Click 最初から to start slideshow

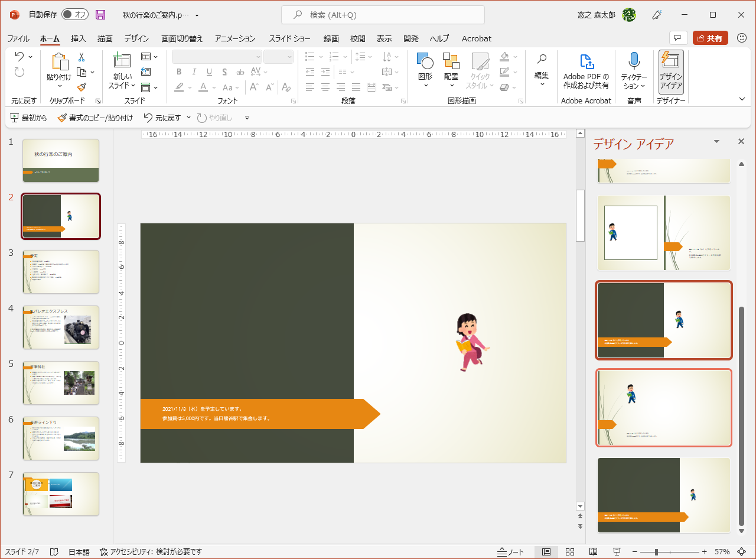[28, 118]
